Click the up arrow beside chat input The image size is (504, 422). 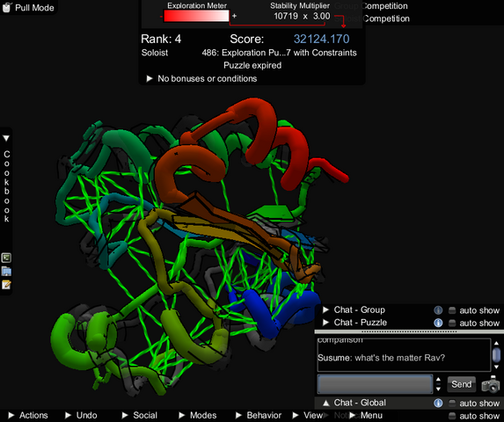[438, 379]
